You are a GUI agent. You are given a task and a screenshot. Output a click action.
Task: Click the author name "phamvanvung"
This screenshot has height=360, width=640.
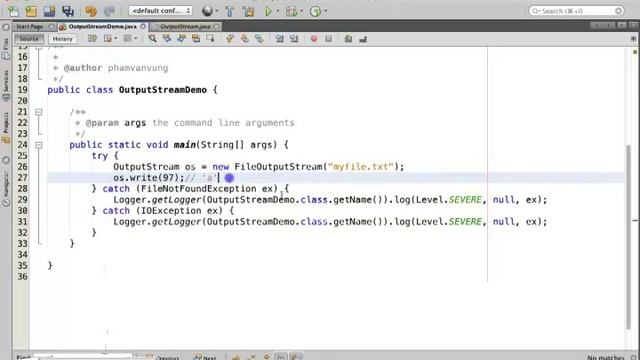pos(138,68)
